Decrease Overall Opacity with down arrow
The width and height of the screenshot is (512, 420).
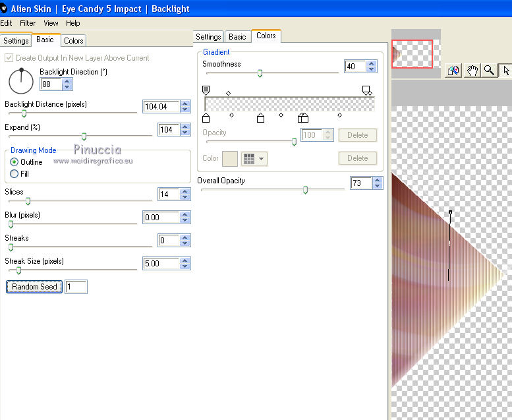tap(378, 186)
